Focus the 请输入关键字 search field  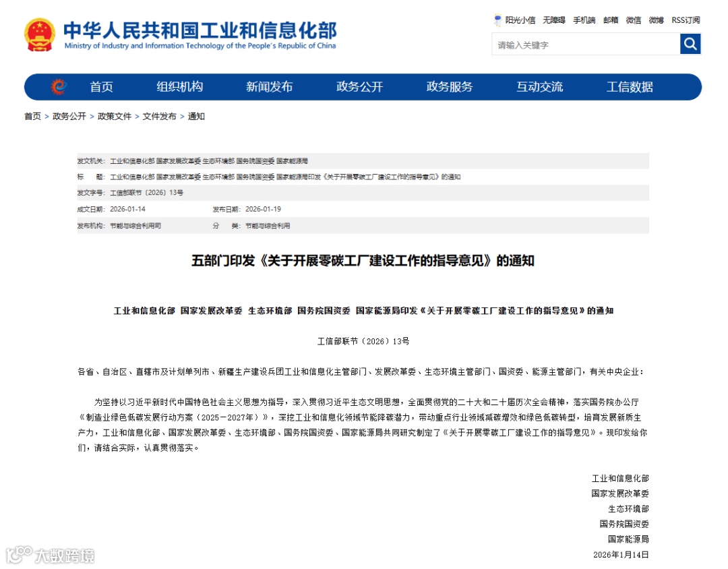(x=586, y=44)
